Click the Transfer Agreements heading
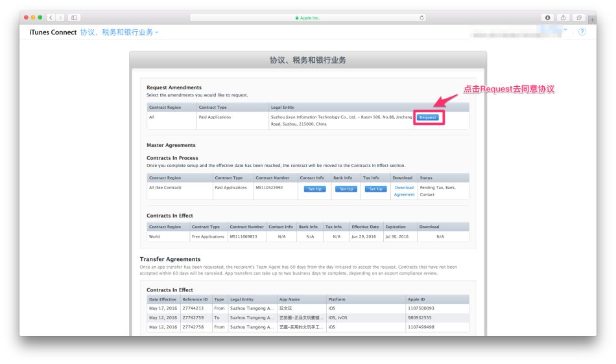 coord(170,259)
